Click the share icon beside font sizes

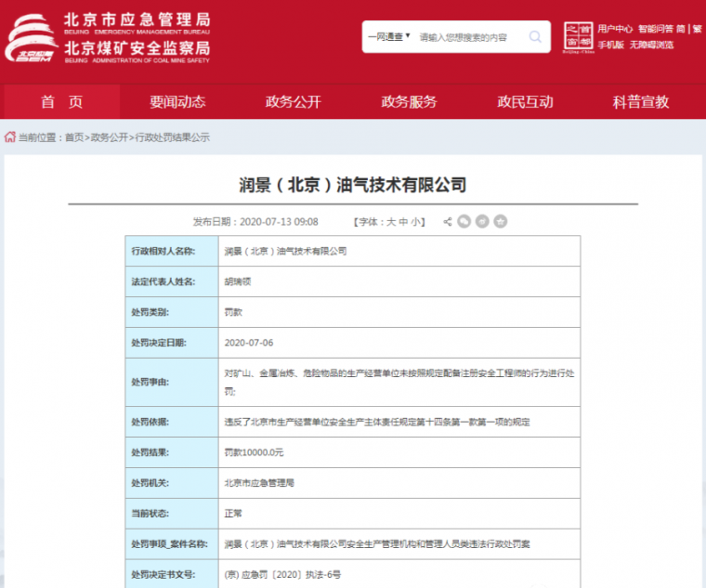click(x=448, y=222)
